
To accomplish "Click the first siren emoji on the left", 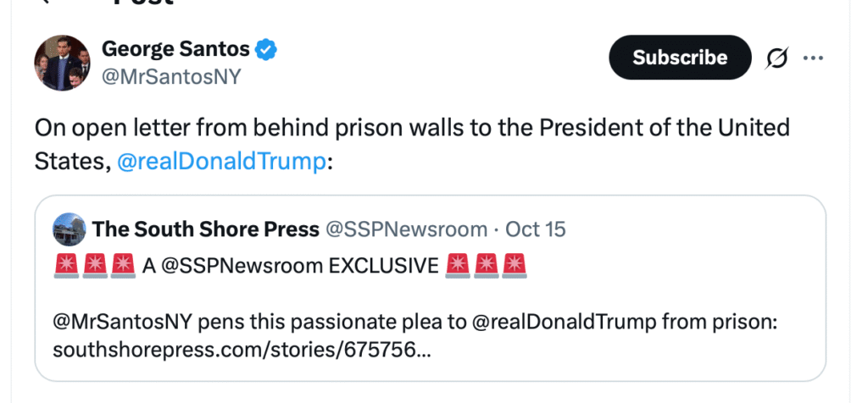I will pos(65,265).
